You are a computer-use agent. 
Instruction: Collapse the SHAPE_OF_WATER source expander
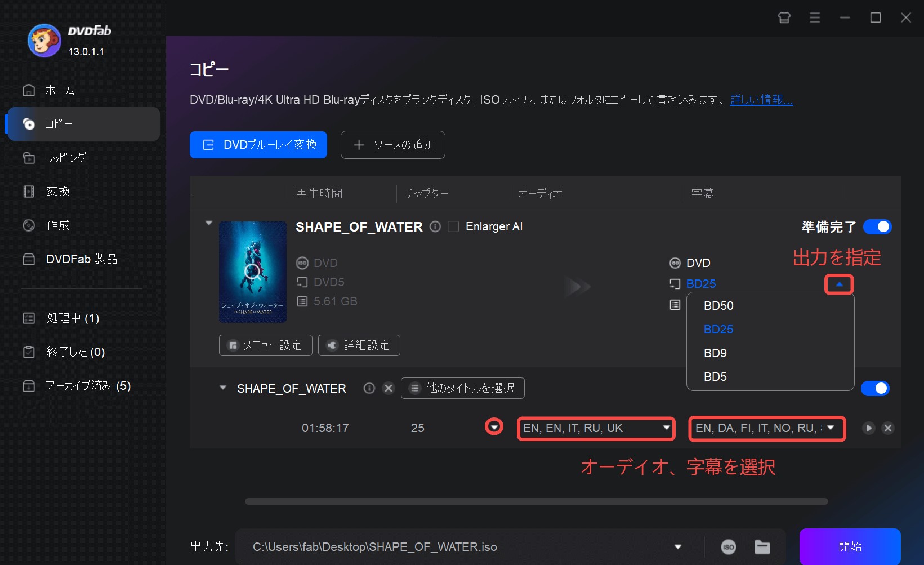[x=209, y=223]
